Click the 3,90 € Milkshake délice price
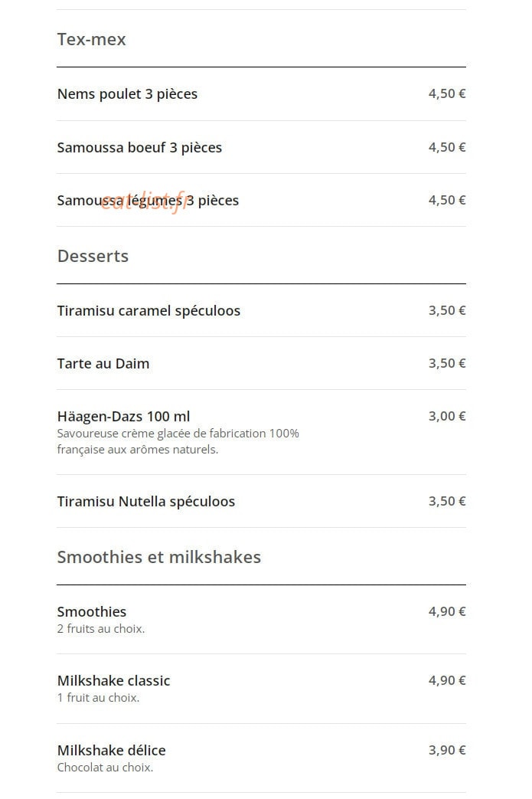The width and height of the screenshot is (532, 799). click(447, 750)
